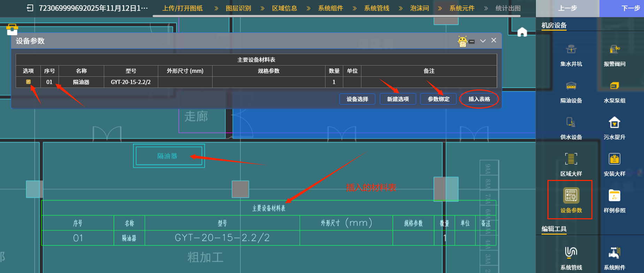
Task: Choose the 水泵泵组 tool
Action: (614, 86)
